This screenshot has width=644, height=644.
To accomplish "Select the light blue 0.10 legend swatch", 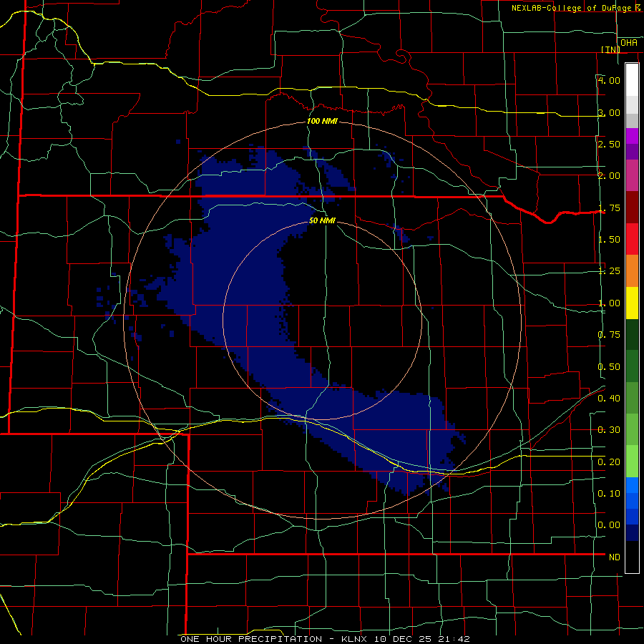I will (x=632, y=485).
